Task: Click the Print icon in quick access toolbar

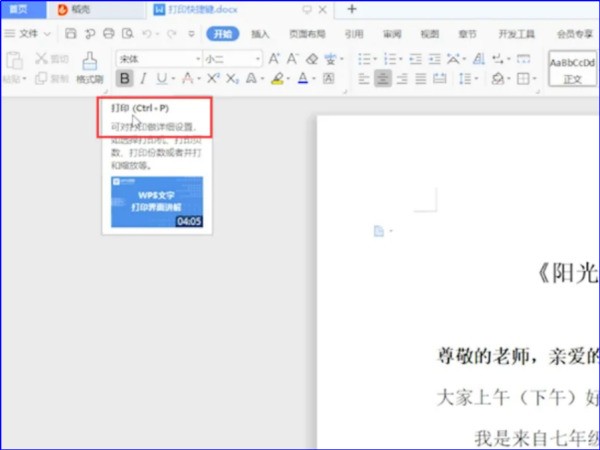Action: pyautogui.click(x=109, y=33)
